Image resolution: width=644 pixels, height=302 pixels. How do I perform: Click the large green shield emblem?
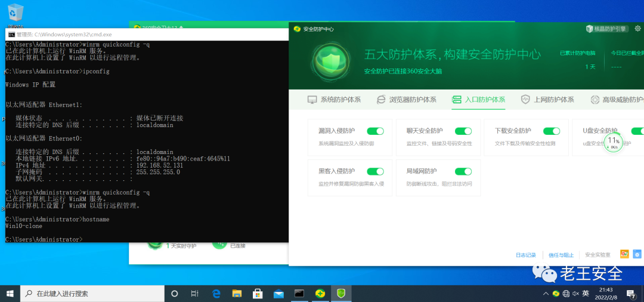[330, 63]
